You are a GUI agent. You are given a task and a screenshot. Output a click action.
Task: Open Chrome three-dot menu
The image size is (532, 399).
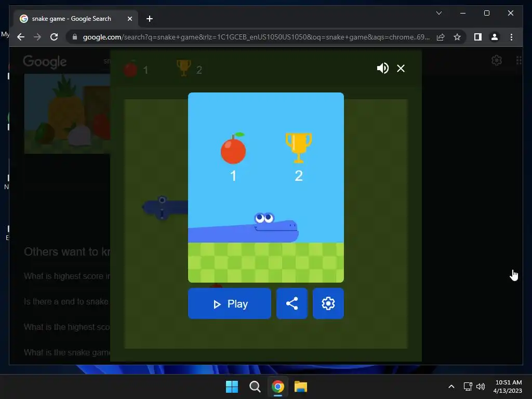511,37
